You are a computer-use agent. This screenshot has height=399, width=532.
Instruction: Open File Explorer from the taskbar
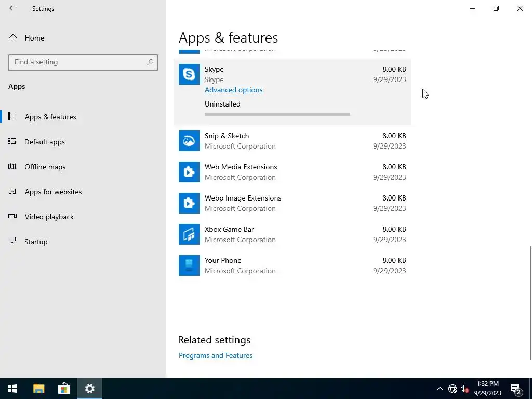tap(38, 389)
